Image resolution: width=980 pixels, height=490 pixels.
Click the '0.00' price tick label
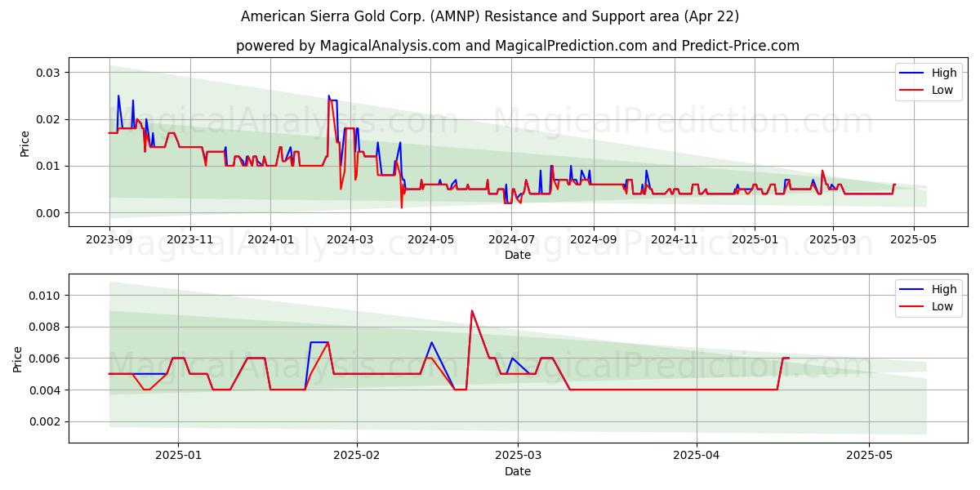pos(49,213)
